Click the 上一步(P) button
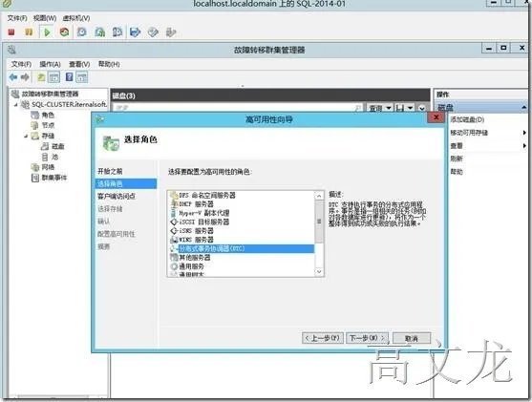 (322, 338)
